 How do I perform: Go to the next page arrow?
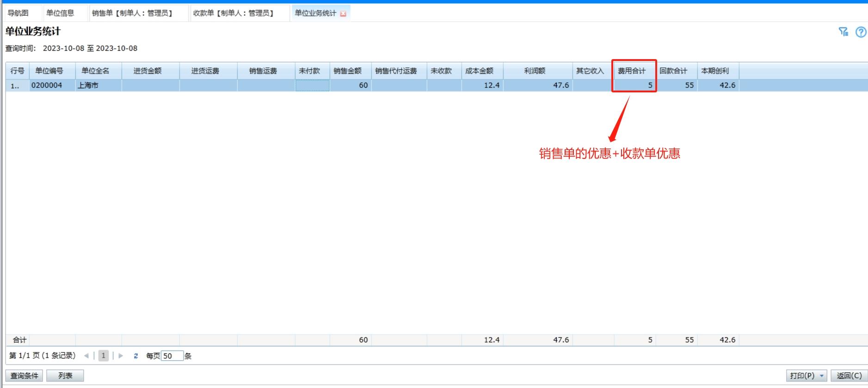pos(121,356)
